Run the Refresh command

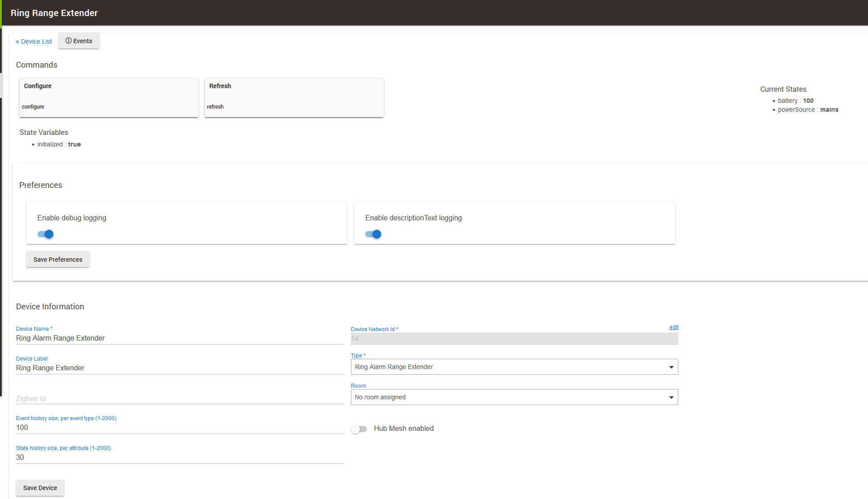tap(294, 97)
